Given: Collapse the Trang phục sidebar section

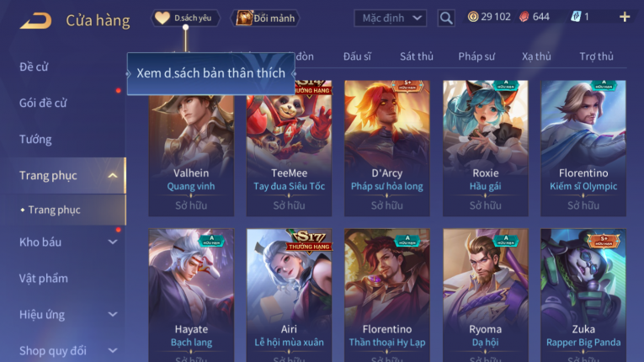Looking at the screenshot, I should 113,175.
